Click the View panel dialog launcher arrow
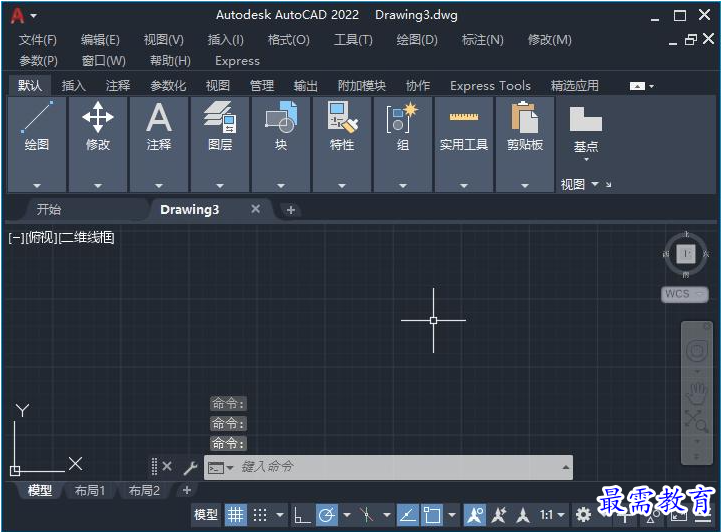 tap(609, 185)
